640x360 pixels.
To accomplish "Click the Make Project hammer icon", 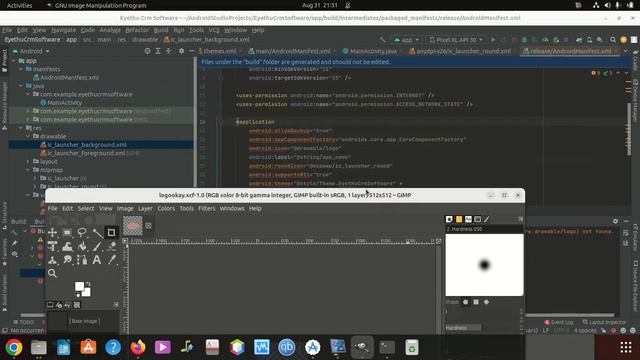I will pos(382,40).
